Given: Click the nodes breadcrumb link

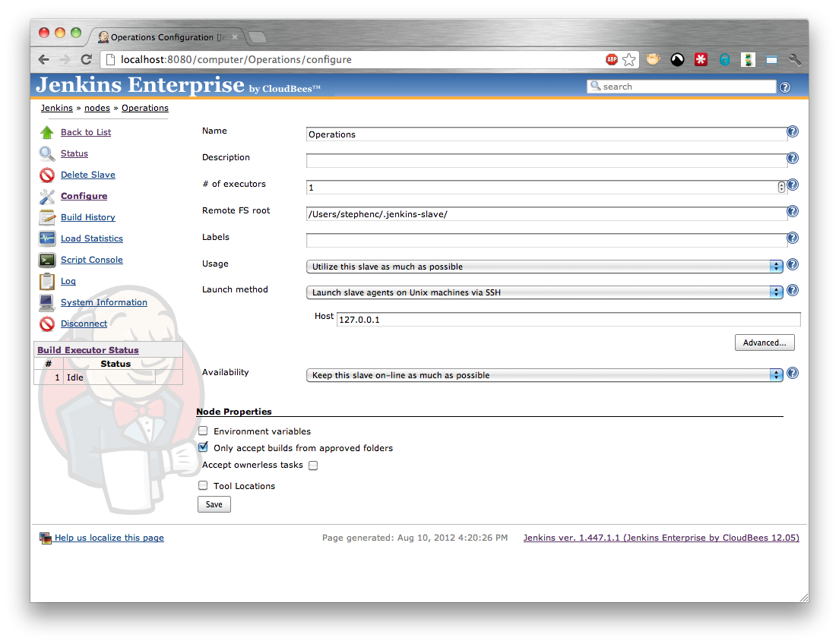Looking at the screenshot, I should [x=97, y=108].
